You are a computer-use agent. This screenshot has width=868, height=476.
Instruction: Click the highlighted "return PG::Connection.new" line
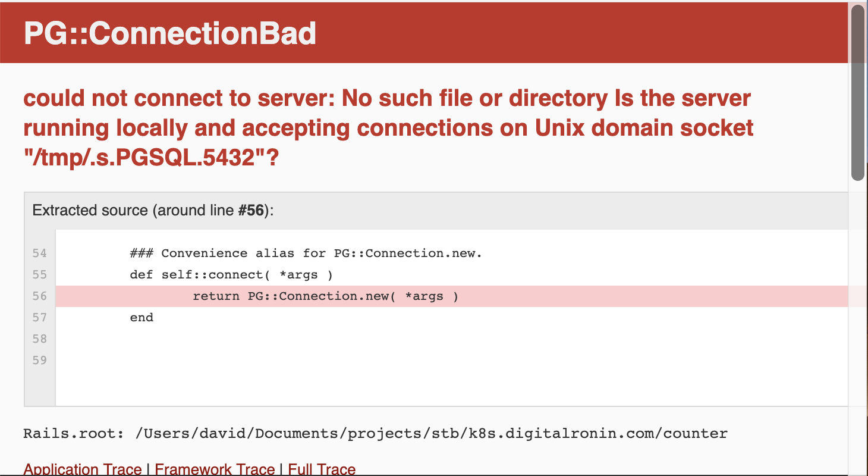tap(325, 296)
